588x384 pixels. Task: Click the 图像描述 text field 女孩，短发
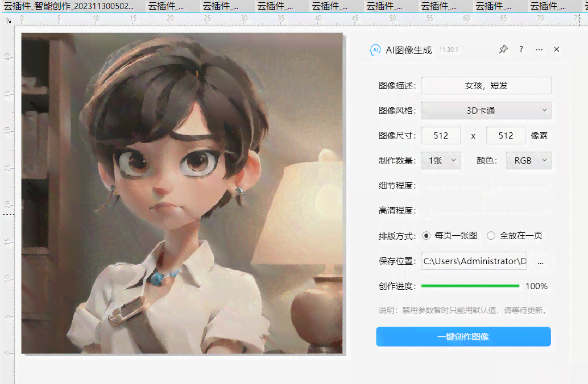click(486, 85)
